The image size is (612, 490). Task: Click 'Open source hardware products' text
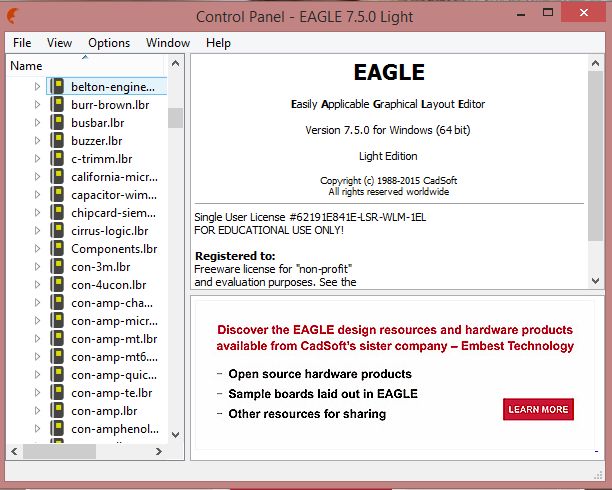320,374
